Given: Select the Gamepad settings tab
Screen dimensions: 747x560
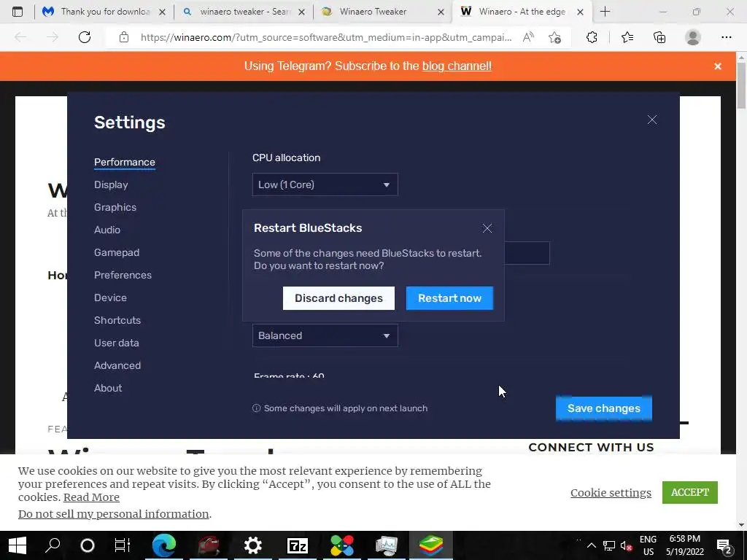Looking at the screenshot, I should tap(117, 252).
